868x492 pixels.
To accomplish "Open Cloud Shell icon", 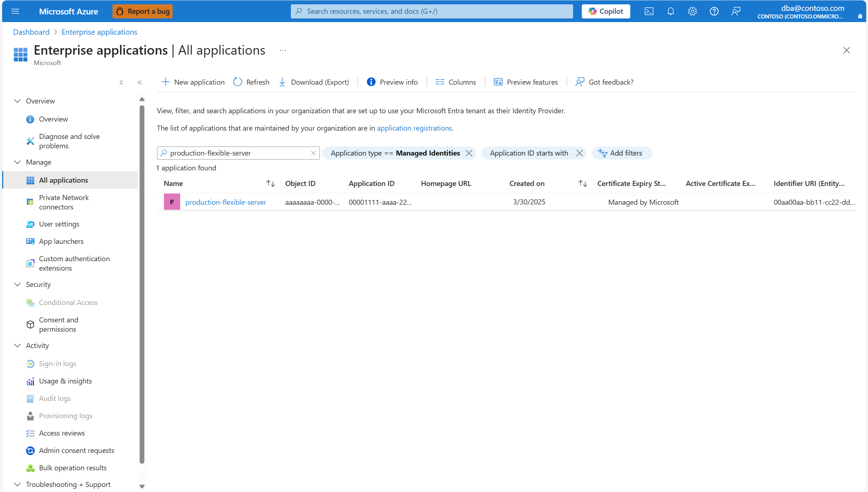I will coord(649,11).
